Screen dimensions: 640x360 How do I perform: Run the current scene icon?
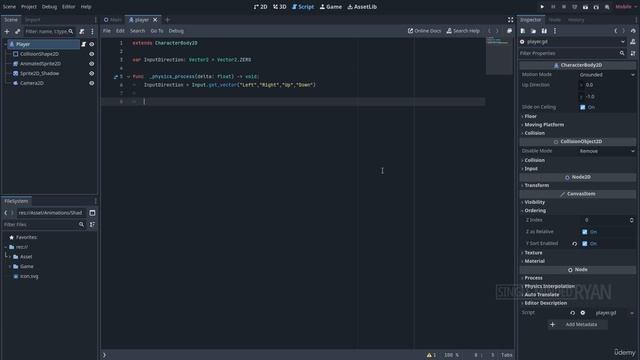[585, 7]
